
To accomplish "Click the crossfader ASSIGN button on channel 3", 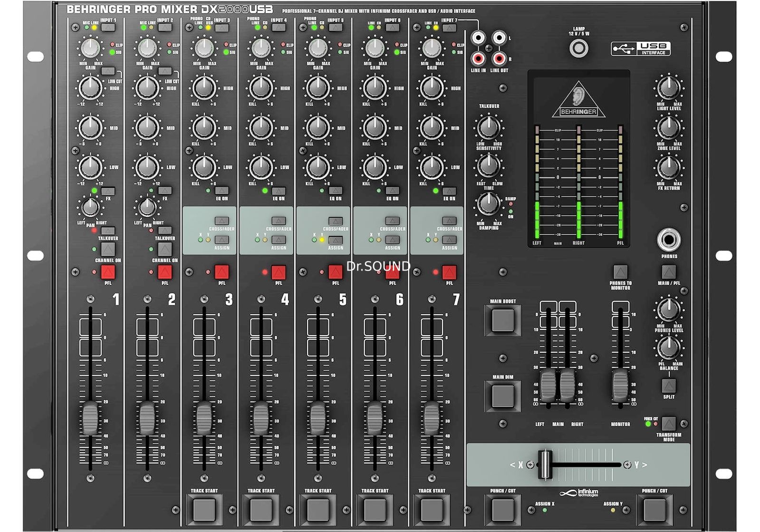I will coord(221,240).
